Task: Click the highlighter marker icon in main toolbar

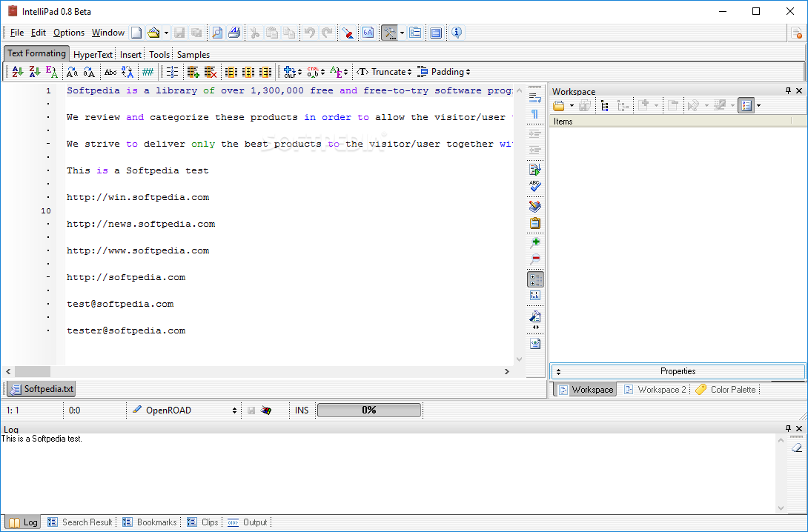Action: point(348,33)
